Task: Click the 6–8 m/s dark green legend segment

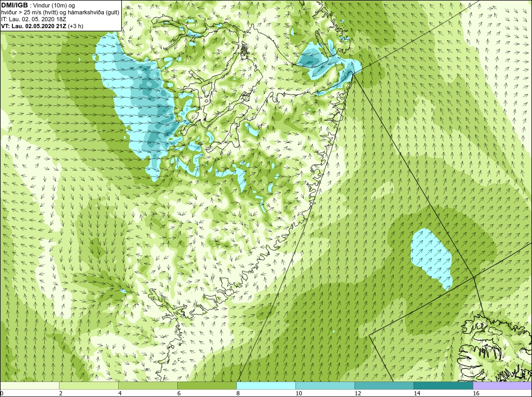Action: (207, 385)
